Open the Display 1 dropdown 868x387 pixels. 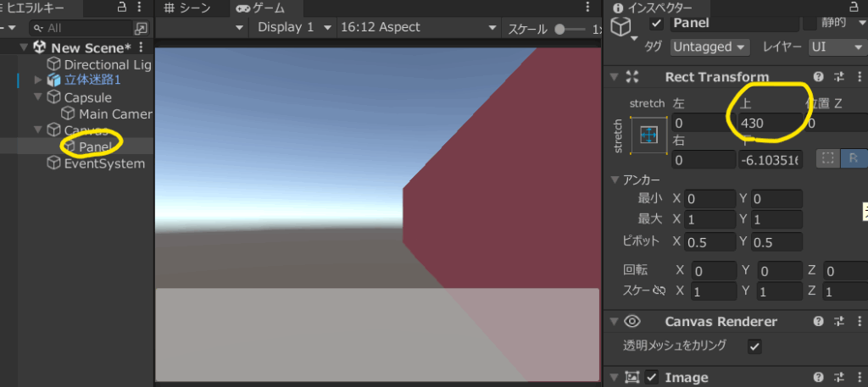pos(294,28)
